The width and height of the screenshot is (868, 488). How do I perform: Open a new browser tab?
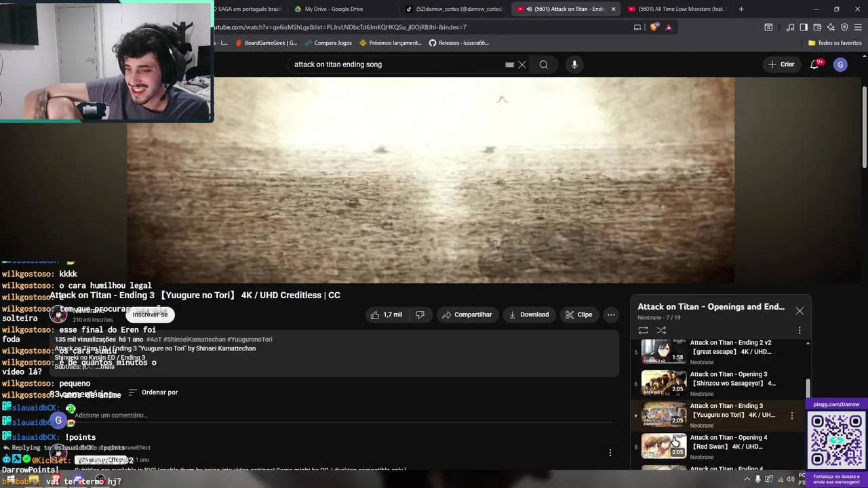click(741, 9)
